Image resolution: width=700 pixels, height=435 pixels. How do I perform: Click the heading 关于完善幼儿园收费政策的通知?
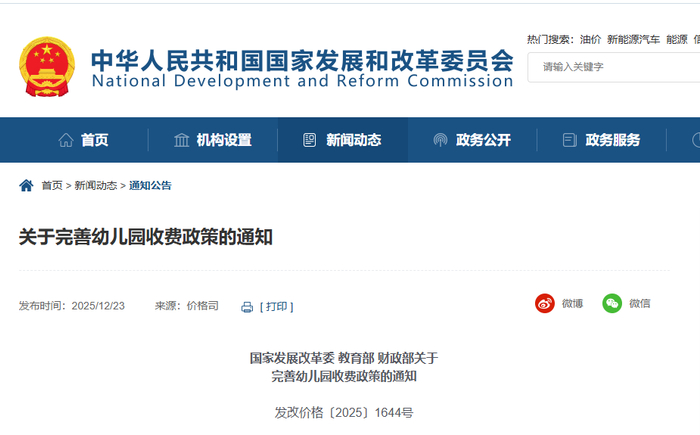(x=146, y=237)
